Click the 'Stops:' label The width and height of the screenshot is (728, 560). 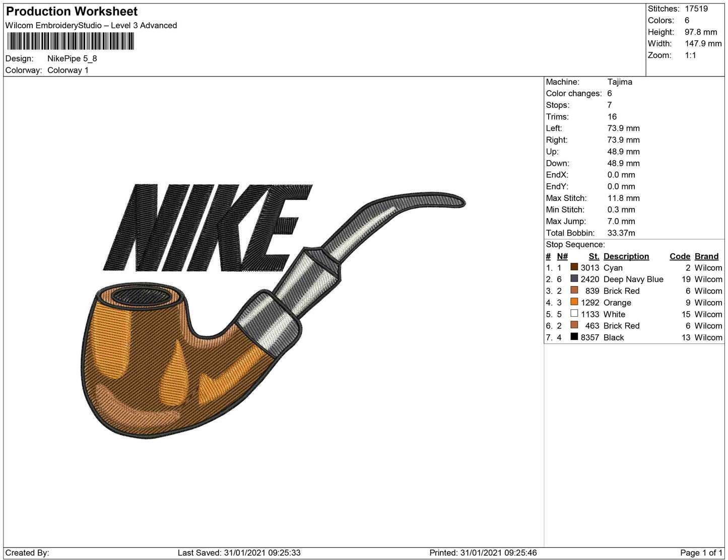(x=558, y=105)
